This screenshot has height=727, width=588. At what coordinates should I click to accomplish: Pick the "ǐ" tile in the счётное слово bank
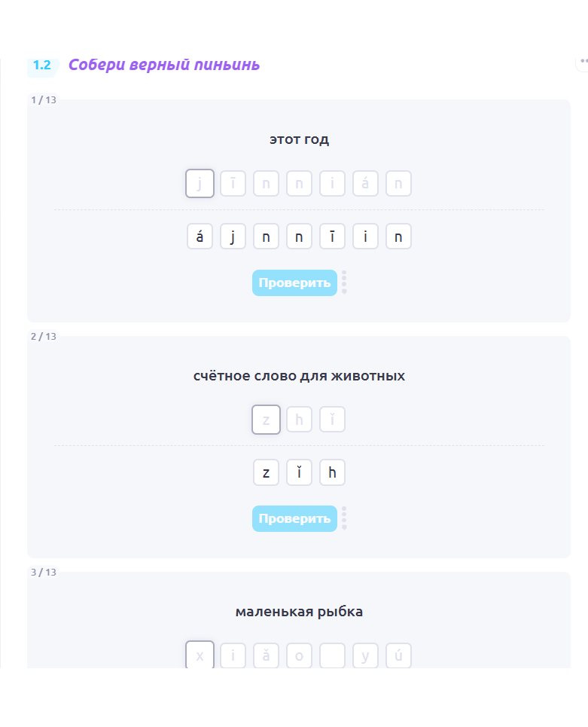coord(299,472)
